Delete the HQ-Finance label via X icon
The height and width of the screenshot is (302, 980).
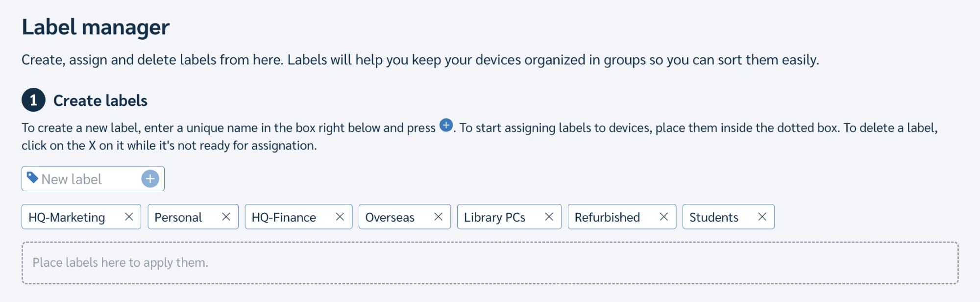pos(340,217)
